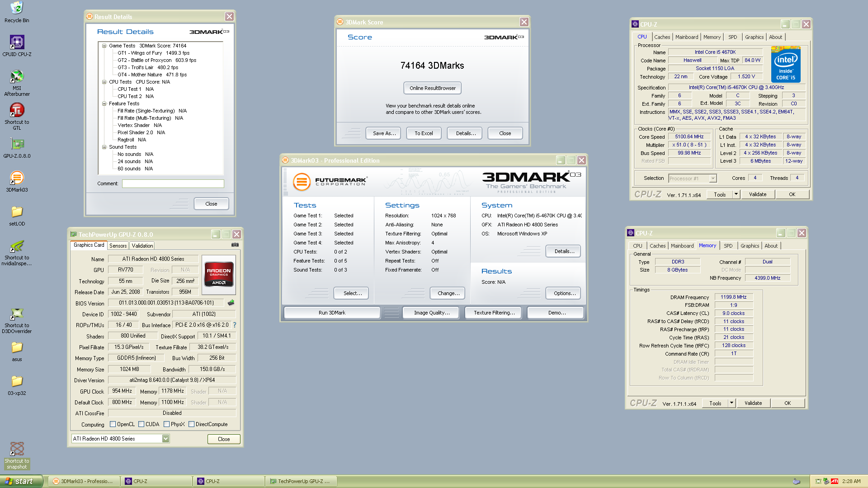Click the Futuremark logo in 3DMark03
The image size is (868, 488).
pos(330,182)
